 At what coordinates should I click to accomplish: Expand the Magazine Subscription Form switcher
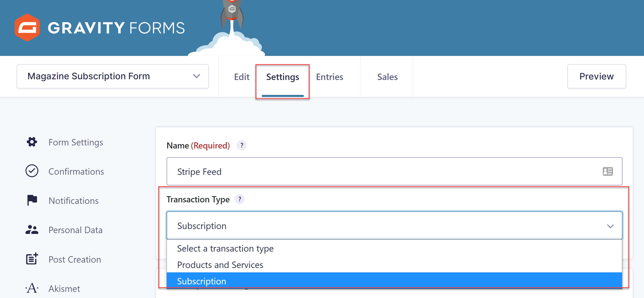196,76
